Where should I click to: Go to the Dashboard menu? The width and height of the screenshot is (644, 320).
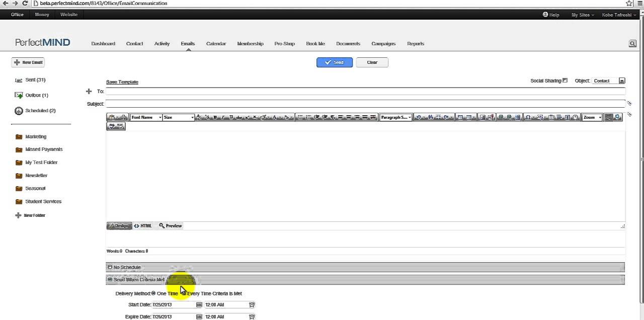pos(103,44)
